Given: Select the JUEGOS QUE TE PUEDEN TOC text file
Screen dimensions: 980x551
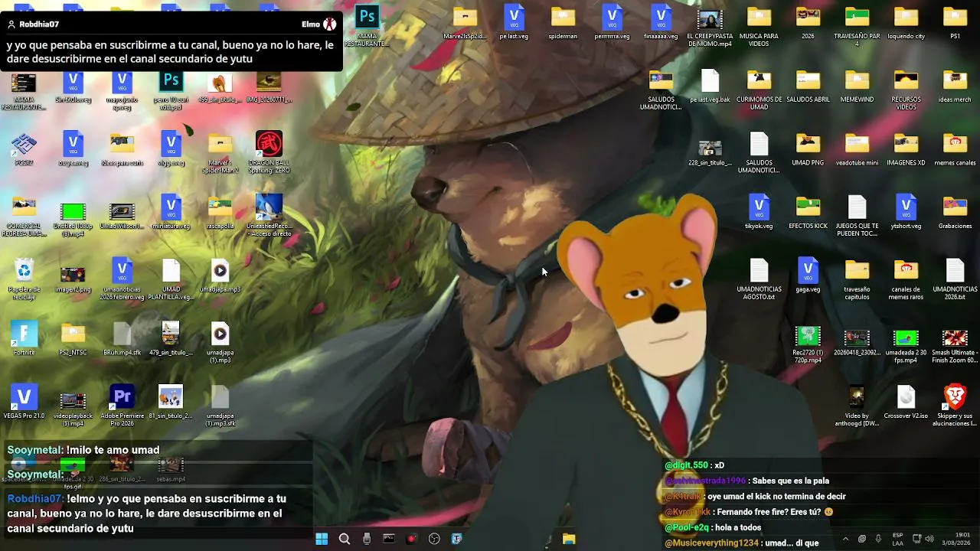Looking at the screenshot, I should [x=857, y=216].
